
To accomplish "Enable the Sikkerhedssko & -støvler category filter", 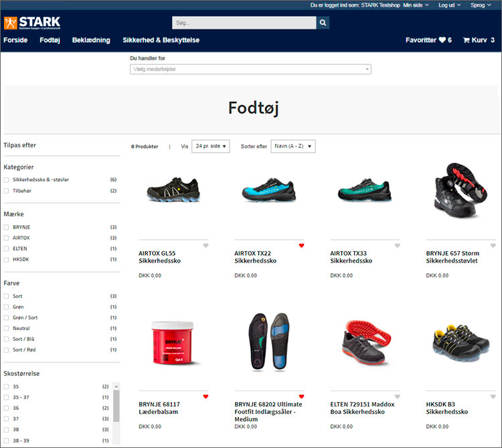I will point(7,179).
